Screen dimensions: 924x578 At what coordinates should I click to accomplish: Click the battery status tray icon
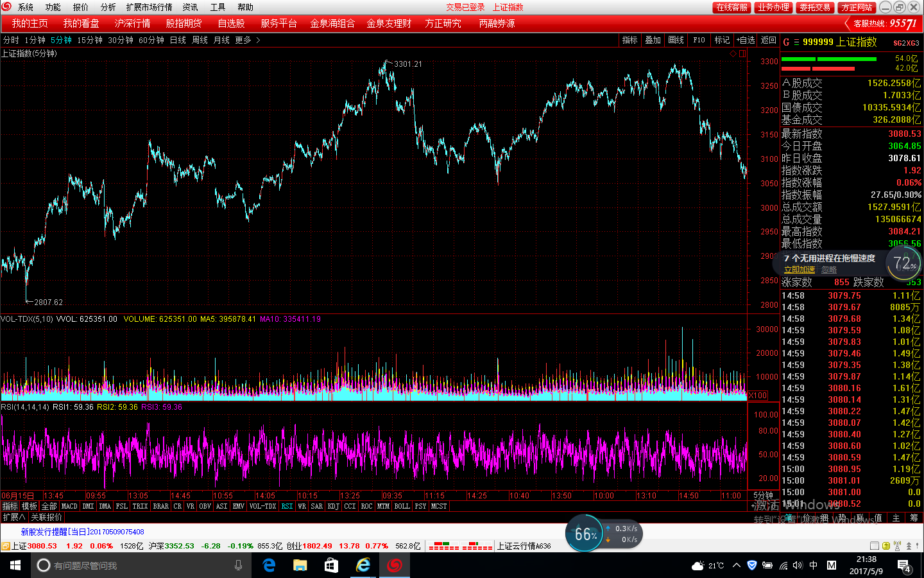tap(767, 565)
